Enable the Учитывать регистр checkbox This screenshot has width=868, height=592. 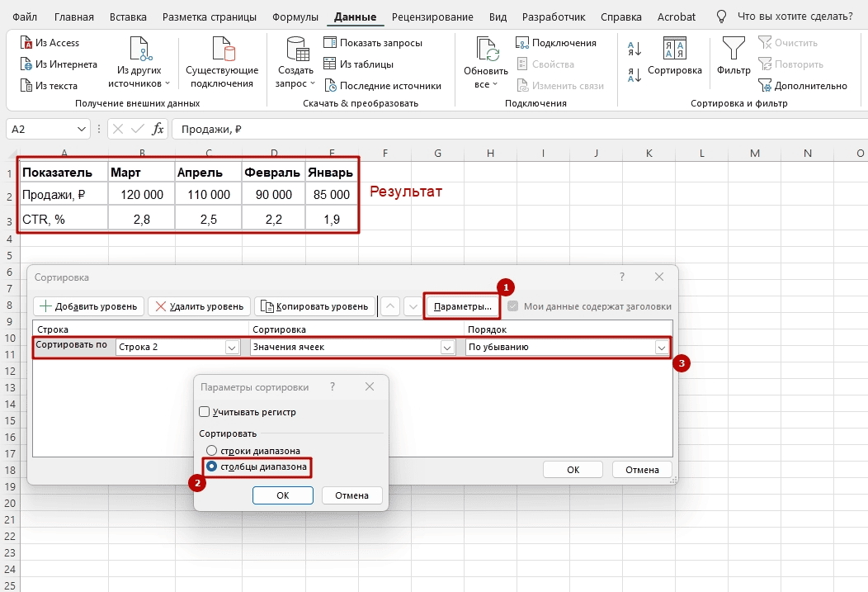pyautogui.click(x=205, y=412)
